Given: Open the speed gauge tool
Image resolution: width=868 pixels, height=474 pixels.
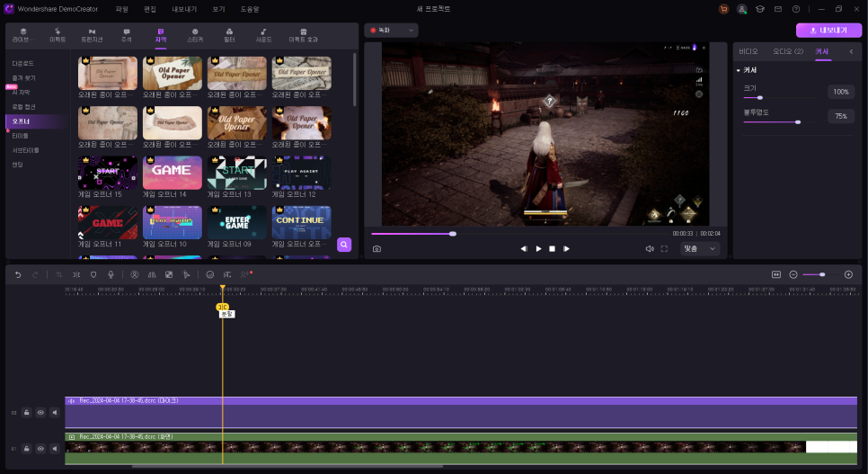Looking at the screenshot, I should (209, 274).
